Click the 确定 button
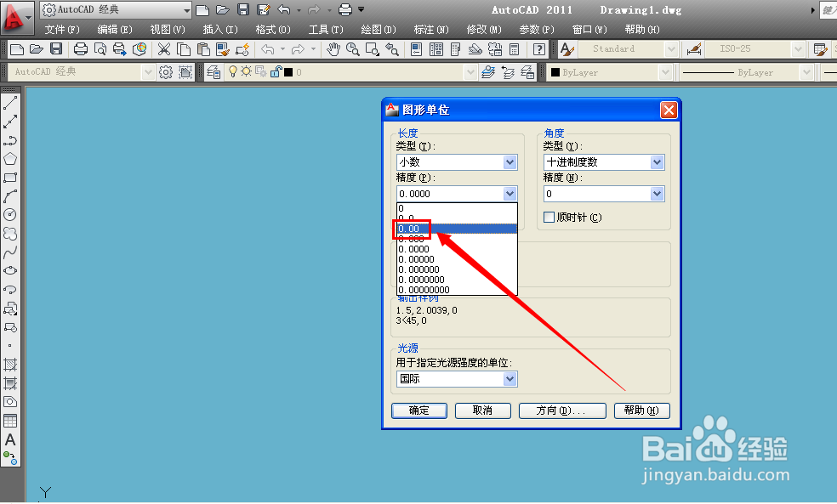The width and height of the screenshot is (837, 504). click(419, 411)
